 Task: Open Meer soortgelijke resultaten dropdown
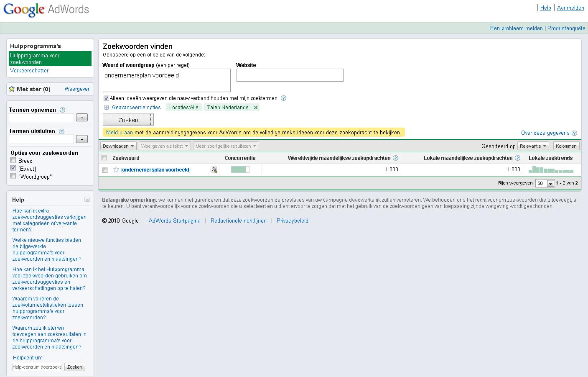pyautogui.click(x=226, y=146)
